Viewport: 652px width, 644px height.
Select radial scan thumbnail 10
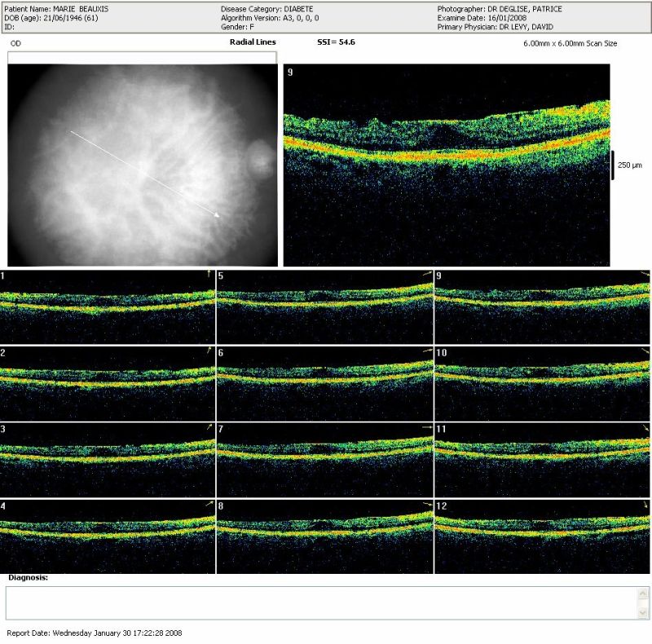(x=543, y=382)
